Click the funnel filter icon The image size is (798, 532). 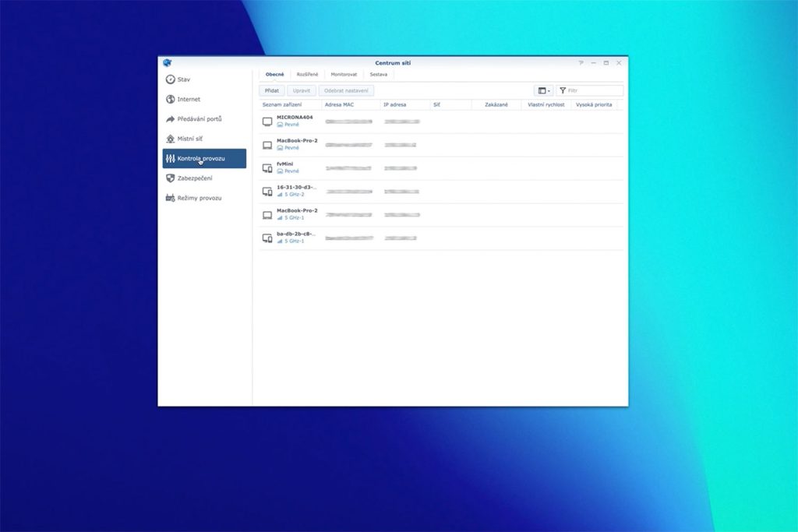(x=563, y=90)
